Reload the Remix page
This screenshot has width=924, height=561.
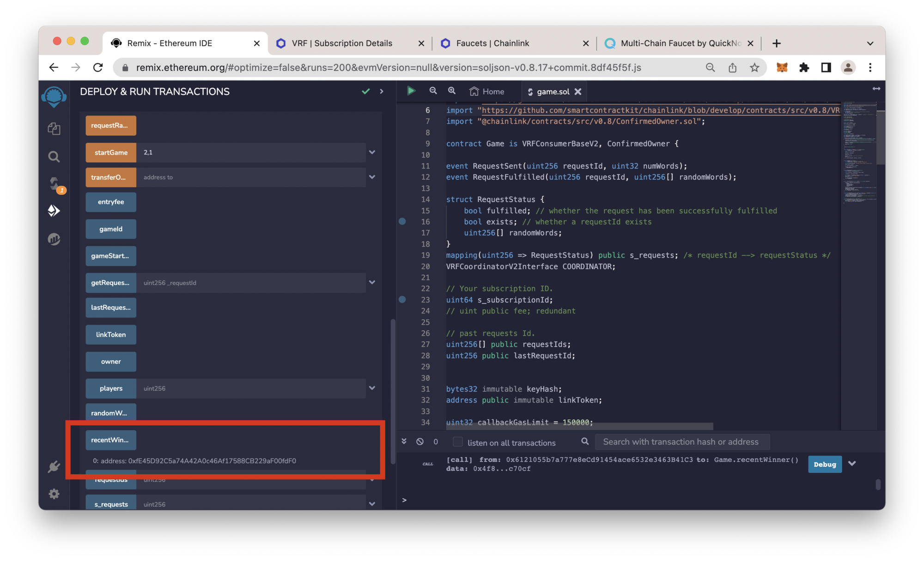click(x=98, y=67)
